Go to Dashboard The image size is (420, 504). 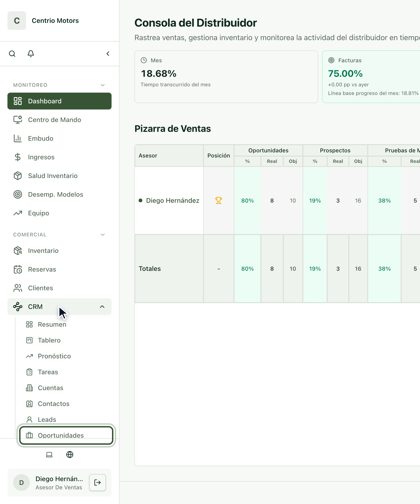point(59,101)
